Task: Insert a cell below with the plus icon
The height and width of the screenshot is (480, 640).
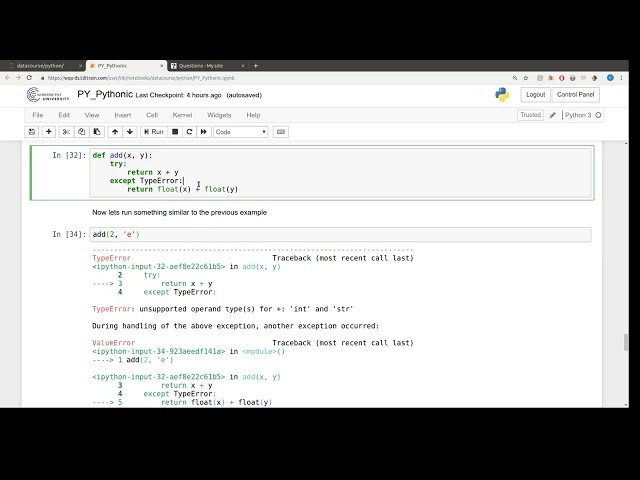Action: click(x=49, y=132)
